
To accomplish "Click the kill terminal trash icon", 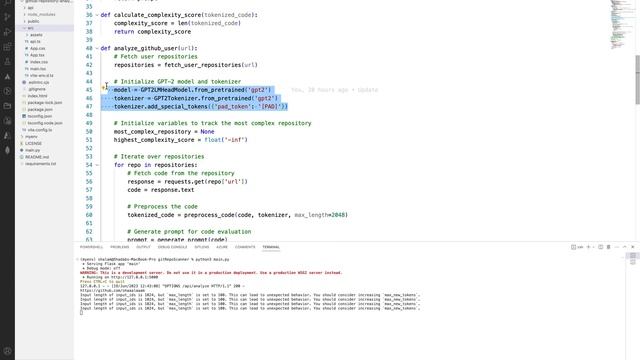I will (x=609, y=247).
